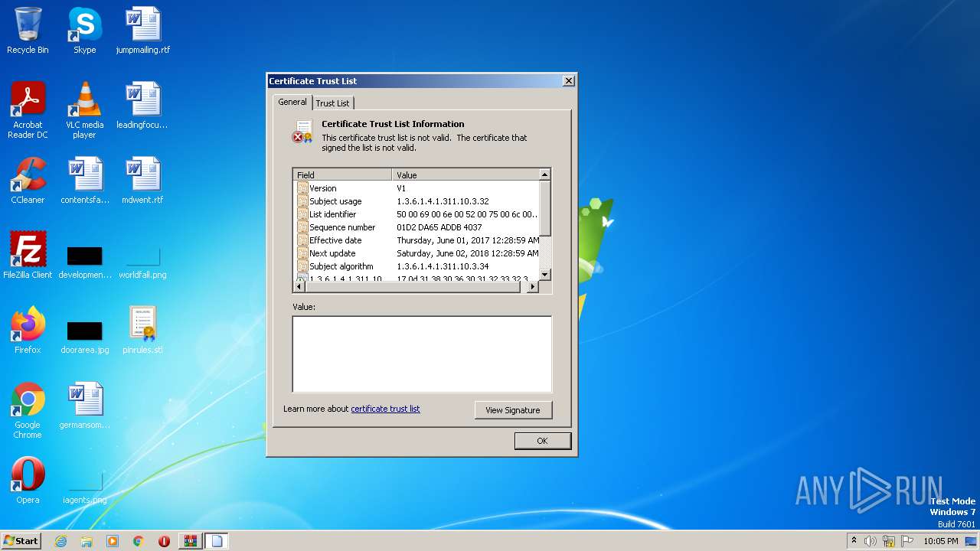Image resolution: width=980 pixels, height=551 pixels.
Task: Close the Certificate Trust List dialog
Action: (x=568, y=81)
